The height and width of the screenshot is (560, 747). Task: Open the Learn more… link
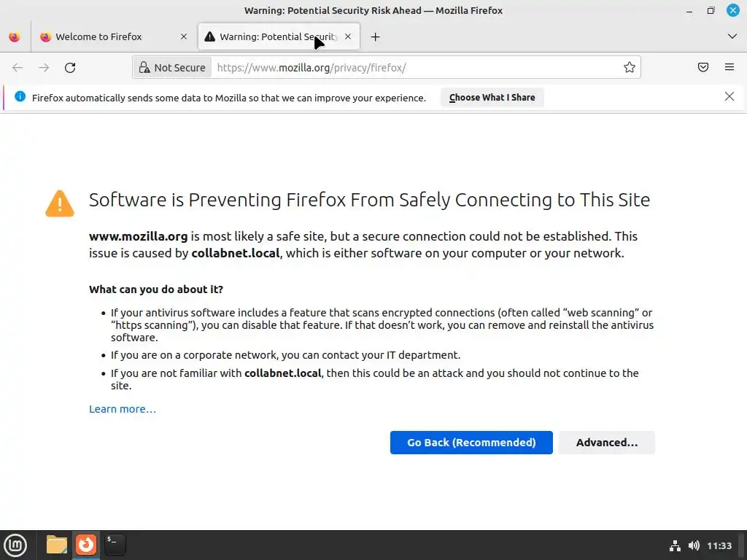[123, 409]
